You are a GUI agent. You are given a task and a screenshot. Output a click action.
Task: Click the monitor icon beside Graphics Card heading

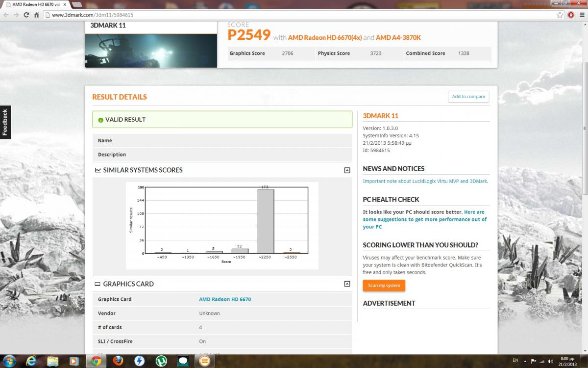[98, 284]
